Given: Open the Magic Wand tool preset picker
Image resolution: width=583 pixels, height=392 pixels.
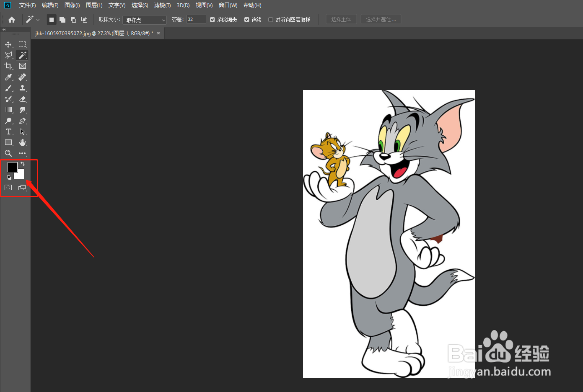Looking at the screenshot, I should pos(33,20).
